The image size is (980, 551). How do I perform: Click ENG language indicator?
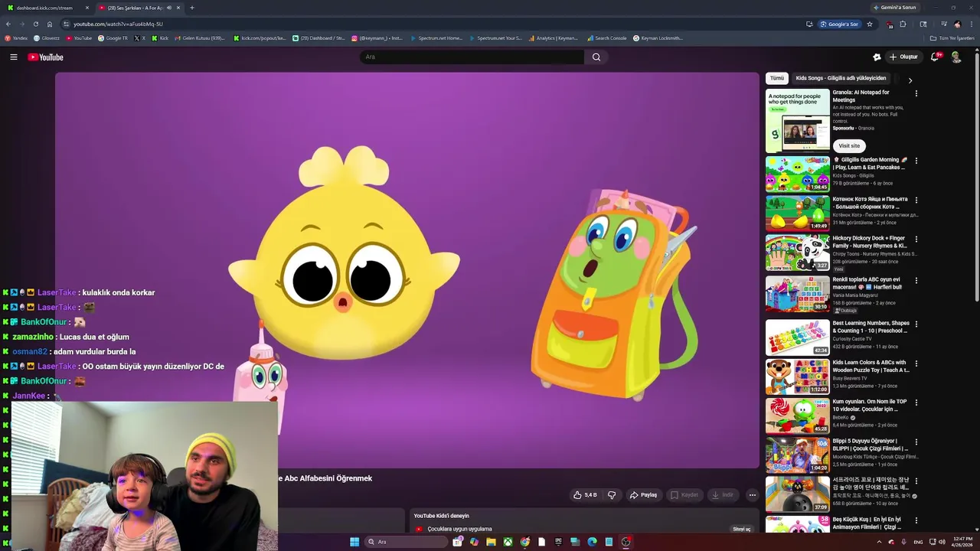pyautogui.click(x=918, y=542)
